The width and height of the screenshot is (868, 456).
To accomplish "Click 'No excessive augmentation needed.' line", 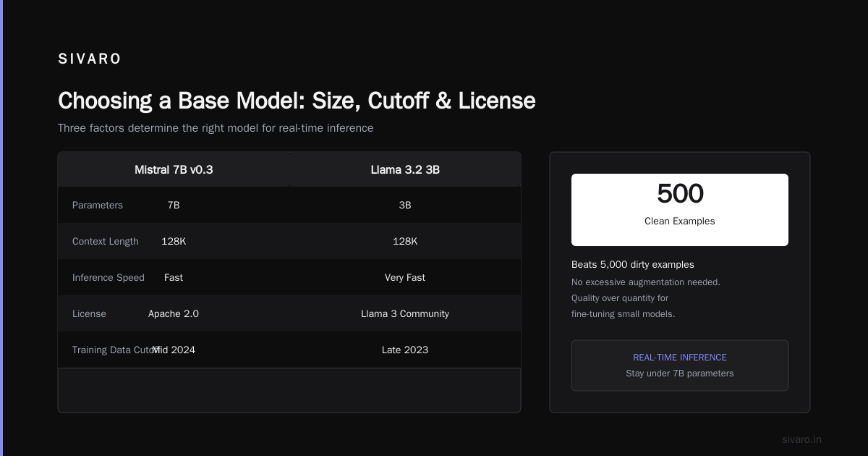I will pyautogui.click(x=646, y=282).
